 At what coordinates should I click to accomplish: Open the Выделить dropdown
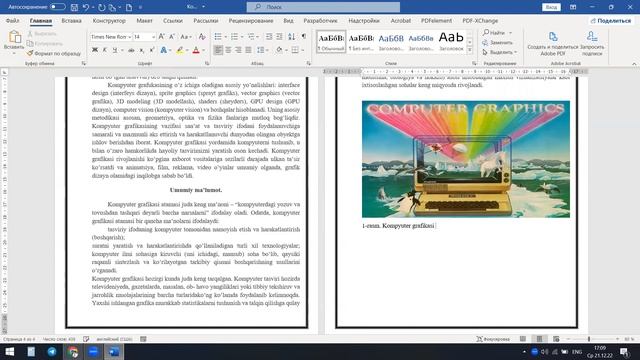[x=500, y=52]
